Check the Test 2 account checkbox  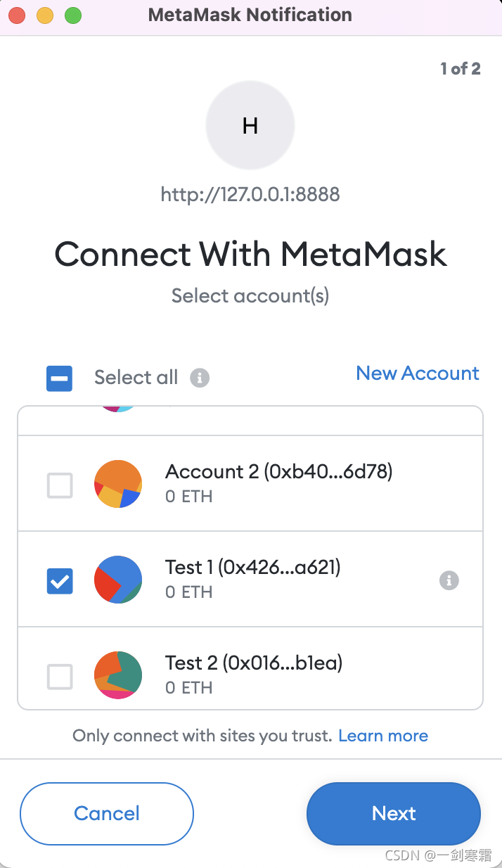point(60,677)
